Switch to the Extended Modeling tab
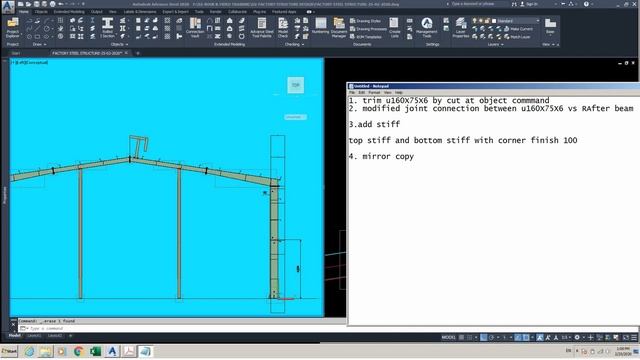The height and width of the screenshot is (360, 640). tap(69, 12)
